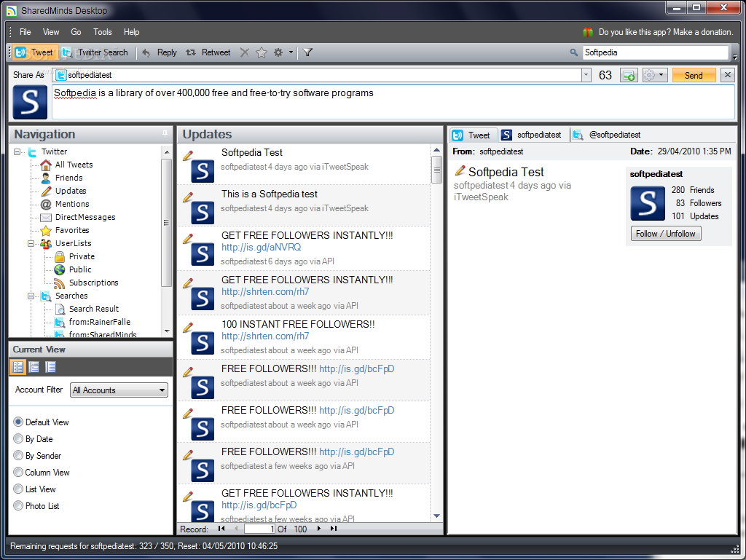Select All Tweets in navigation
Viewport: 746px width, 560px height.
click(x=74, y=165)
